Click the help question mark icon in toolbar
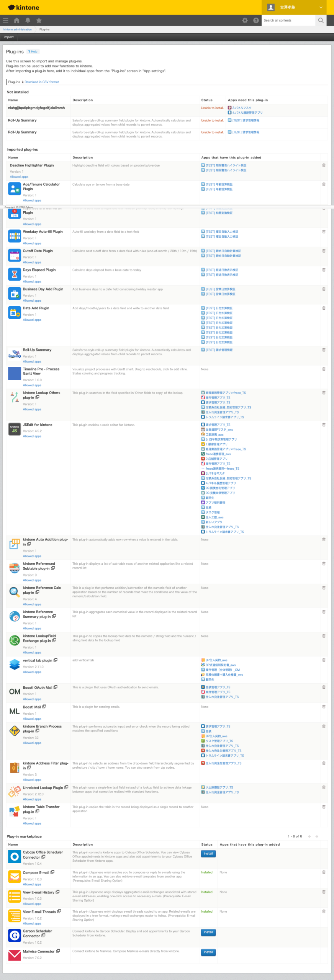The width and height of the screenshot is (334, 980). point(256,20)
